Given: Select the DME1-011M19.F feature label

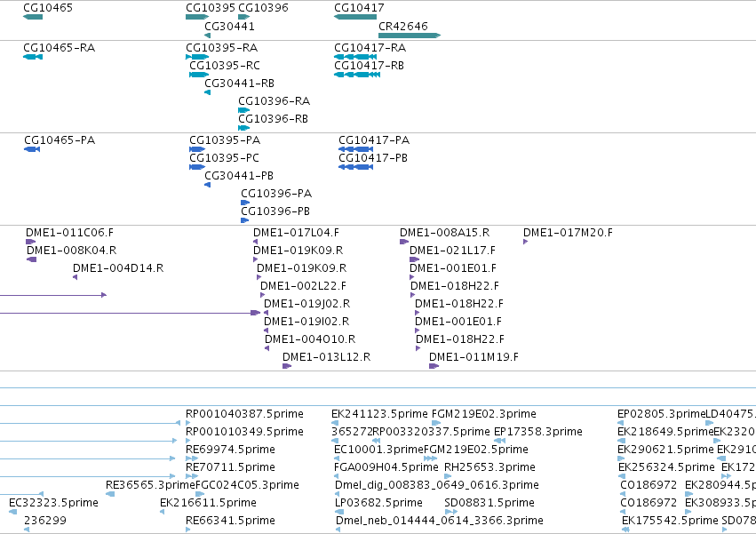Looking at the screenshot, I should (x=474, y=357).
